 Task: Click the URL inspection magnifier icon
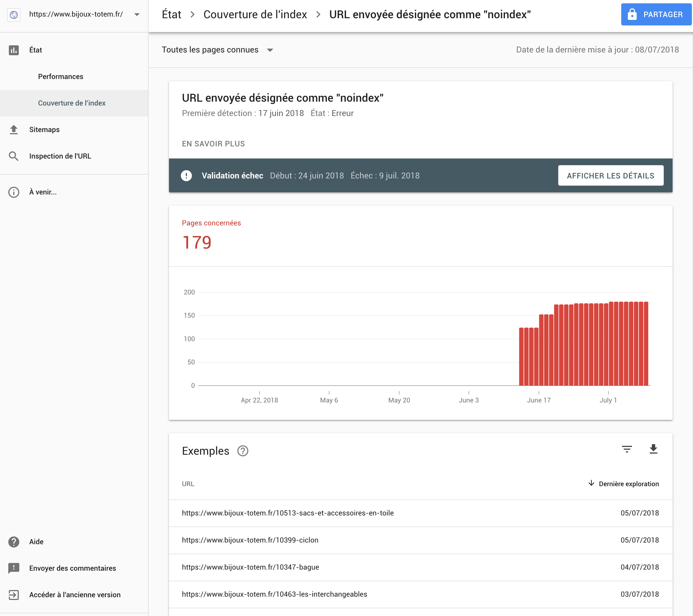[14, 156]
